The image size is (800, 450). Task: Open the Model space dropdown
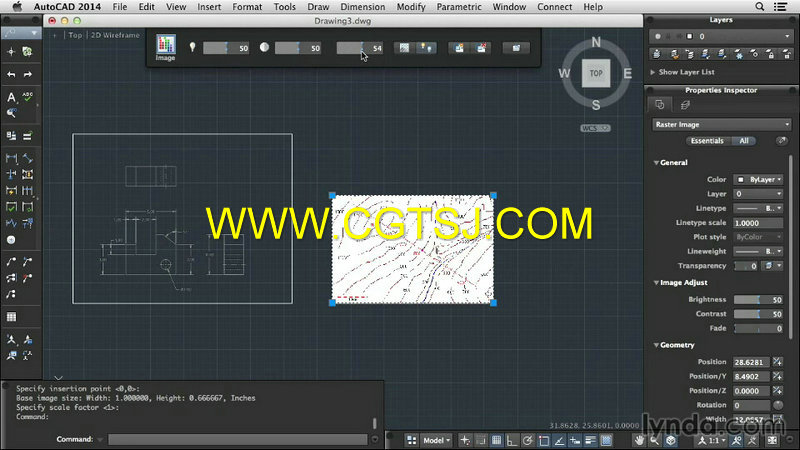click(x=436, y=440)
